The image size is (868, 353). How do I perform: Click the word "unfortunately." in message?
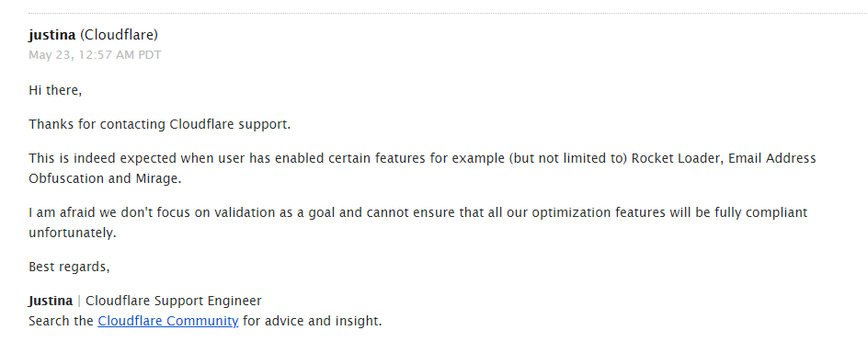click(x=73, y=233)
